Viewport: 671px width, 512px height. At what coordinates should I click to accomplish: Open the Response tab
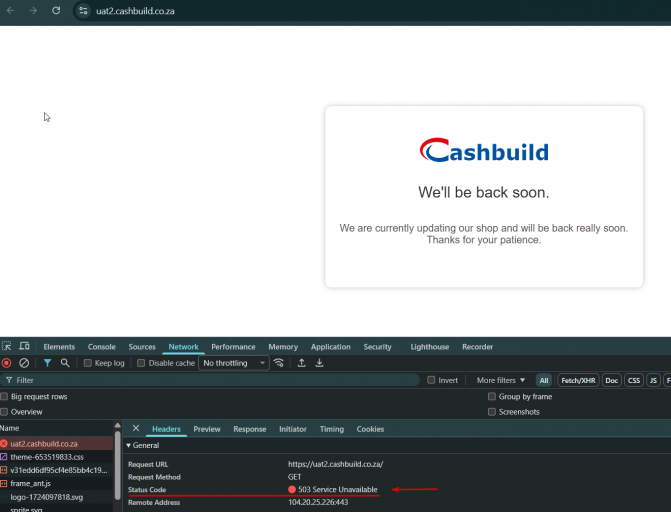pyautogui.click(x=249, y=429)
